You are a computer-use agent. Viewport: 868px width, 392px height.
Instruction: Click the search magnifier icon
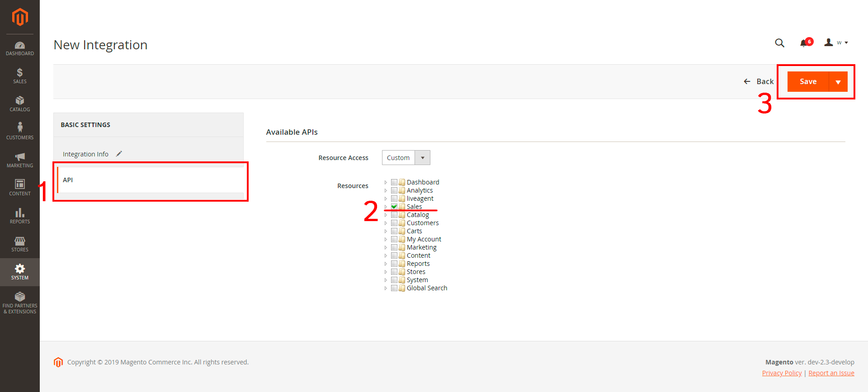click(779, 43)
